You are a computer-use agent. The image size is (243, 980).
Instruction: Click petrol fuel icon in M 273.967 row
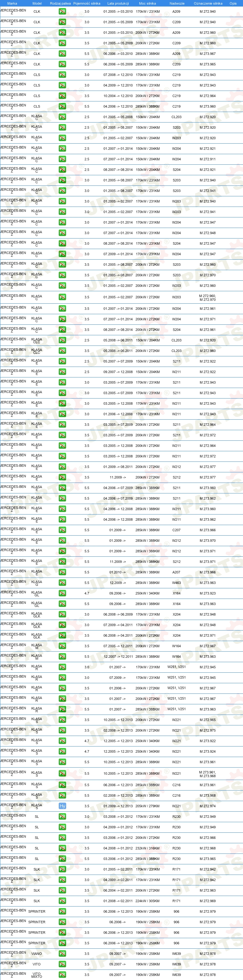[62, 54]
